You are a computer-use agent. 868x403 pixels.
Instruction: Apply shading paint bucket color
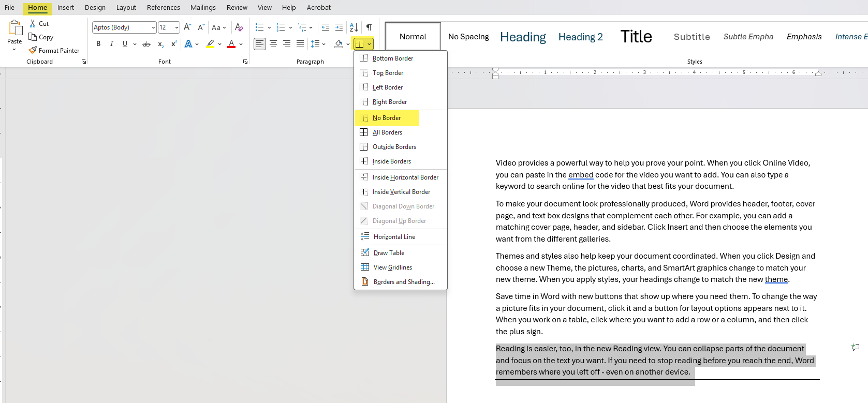(x=339, y=44)
